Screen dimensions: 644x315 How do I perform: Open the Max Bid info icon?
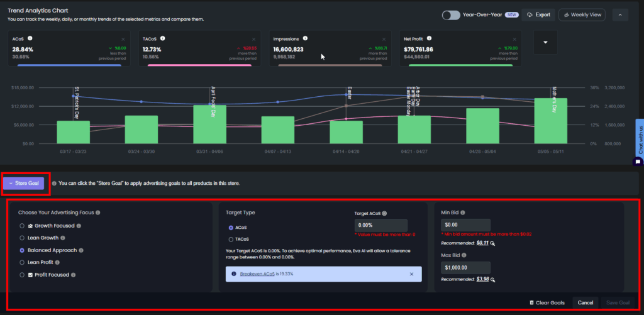[464, 255]
